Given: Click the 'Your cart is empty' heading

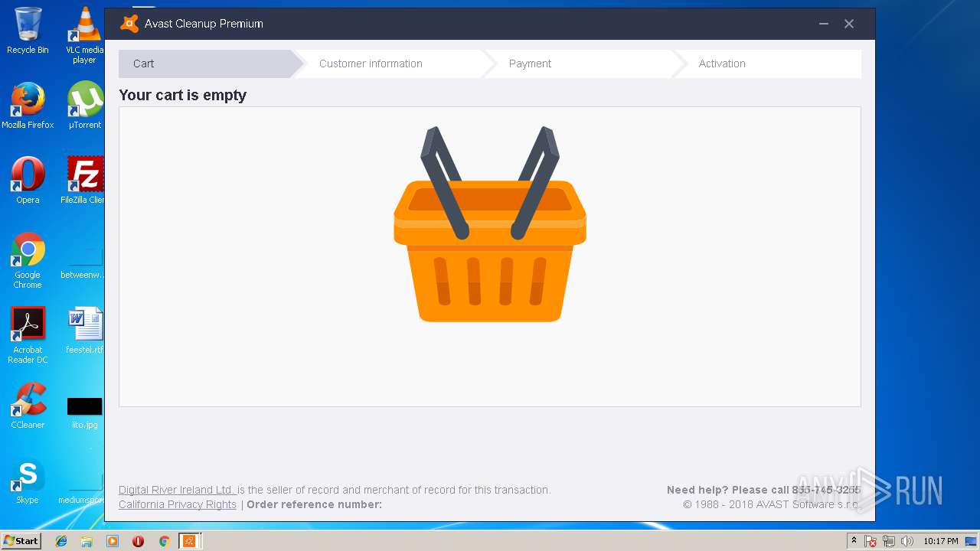Looking at the screenshot, I should click(x=183, y=95).
